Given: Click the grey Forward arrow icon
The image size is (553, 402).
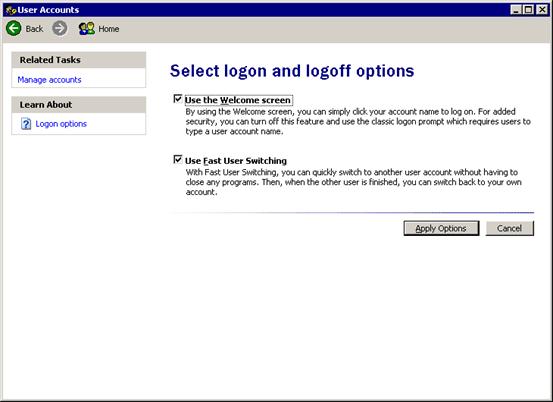Looking at the screenshot, I should [x=60, y=28].
